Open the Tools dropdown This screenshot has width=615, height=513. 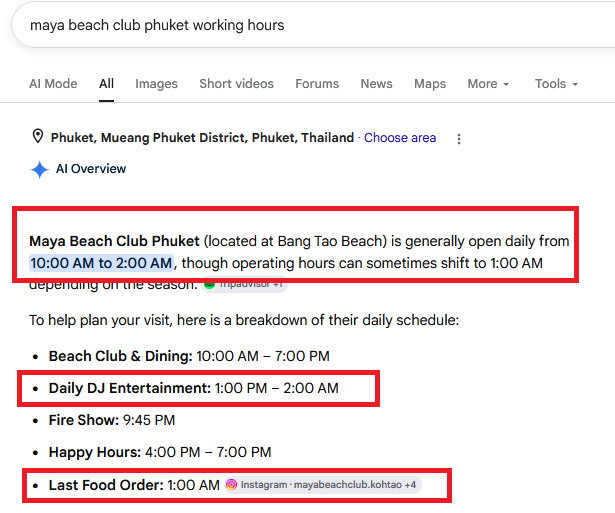tap(556, 84)
